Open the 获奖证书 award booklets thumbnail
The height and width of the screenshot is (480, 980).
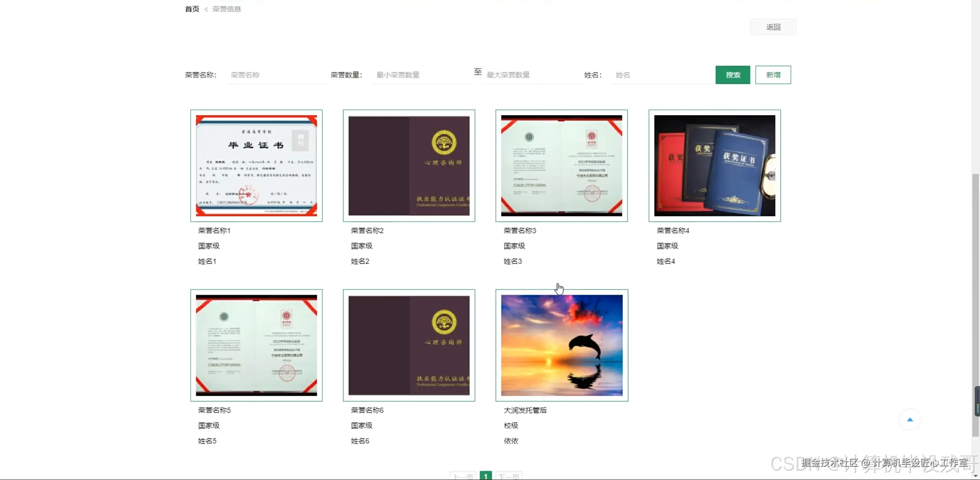click(x=714, y=166)
